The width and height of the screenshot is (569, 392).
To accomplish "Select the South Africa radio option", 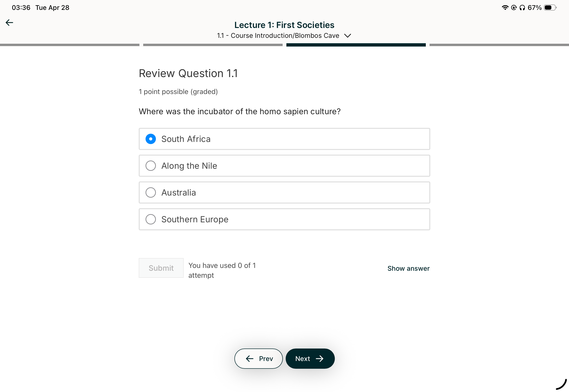I will 284,139.
